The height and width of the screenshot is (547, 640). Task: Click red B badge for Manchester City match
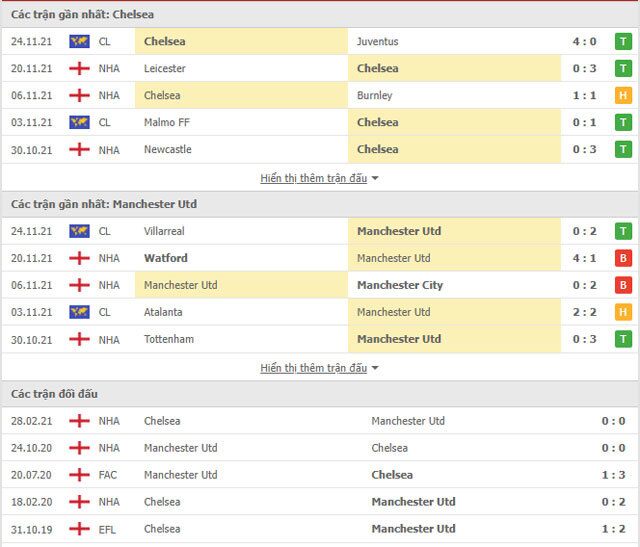coord(623,285)
